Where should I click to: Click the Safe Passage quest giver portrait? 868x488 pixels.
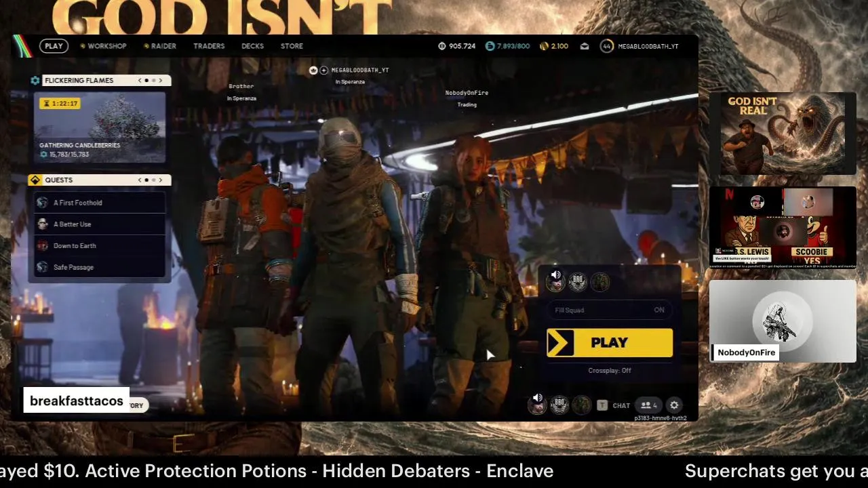tap(43, 268)
